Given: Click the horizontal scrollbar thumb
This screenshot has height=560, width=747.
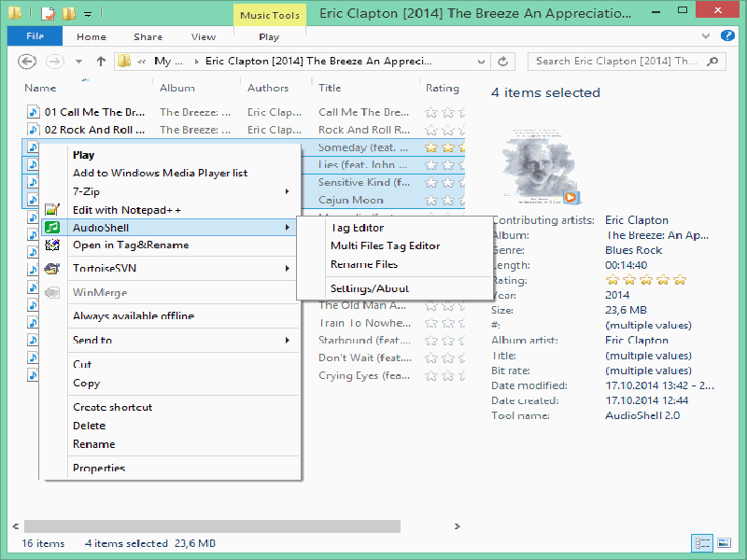Looking at the screenshot, I should point(213,526).
